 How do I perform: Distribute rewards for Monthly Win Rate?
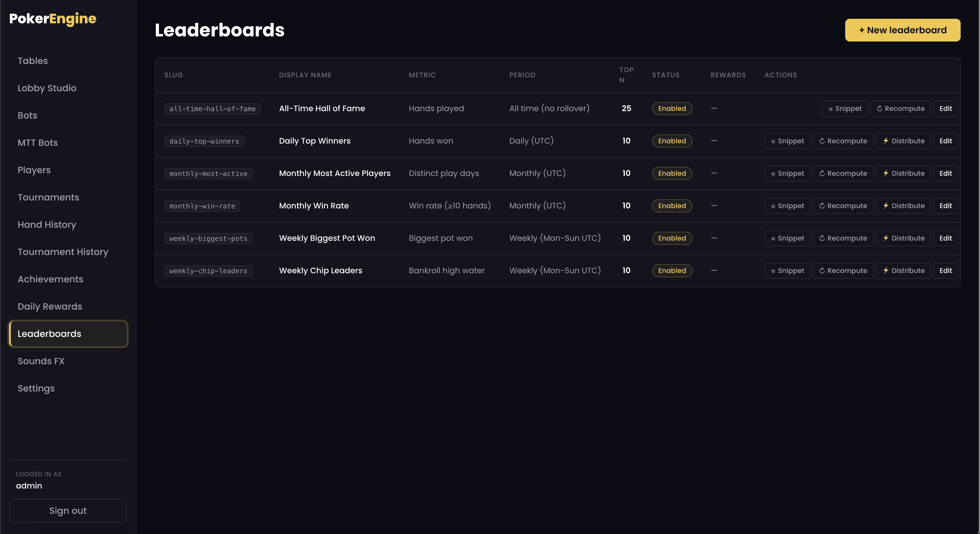click(903, 206)
